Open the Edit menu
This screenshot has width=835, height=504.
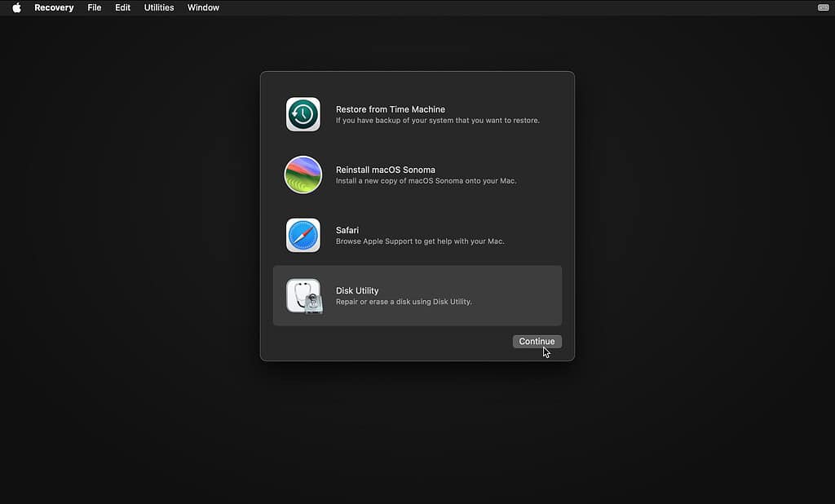point(122,7)
